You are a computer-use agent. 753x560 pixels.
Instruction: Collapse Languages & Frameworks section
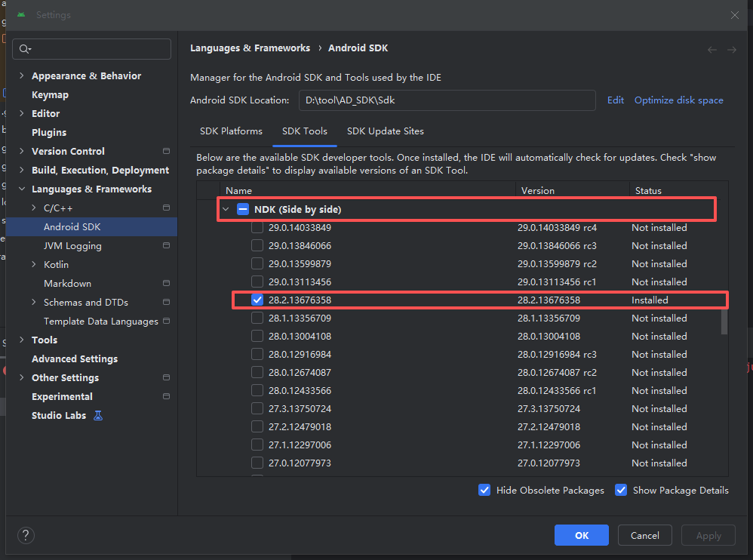pos(22,189)
